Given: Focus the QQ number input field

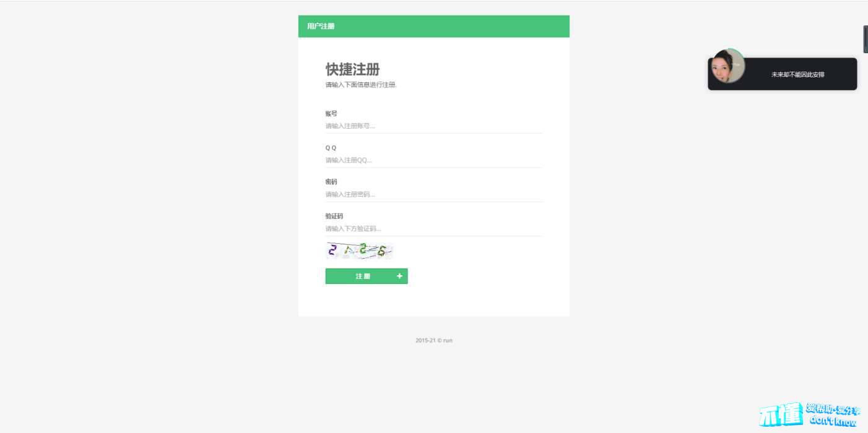Looking at the screenshot, I should pyautogui.click(x=434, y=160).
